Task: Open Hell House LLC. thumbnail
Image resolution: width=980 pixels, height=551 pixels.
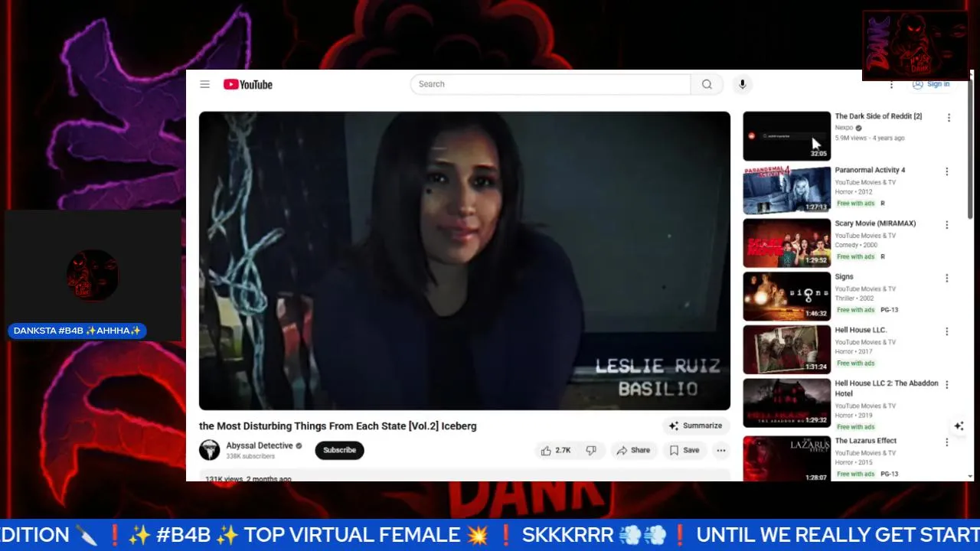Action: click(x=786, y=350)
